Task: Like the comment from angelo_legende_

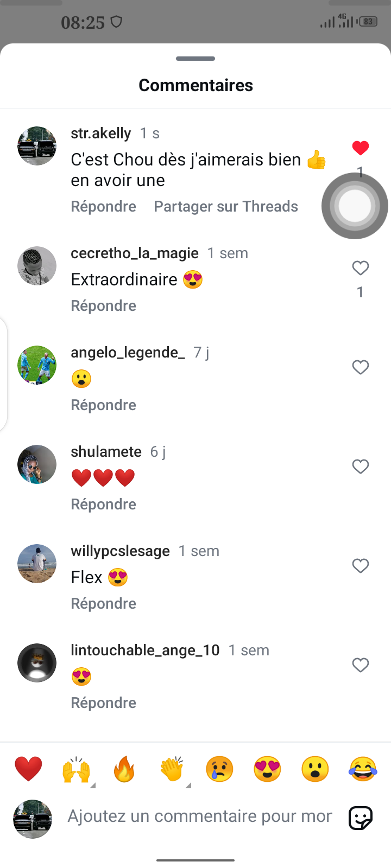Action: 361,367
